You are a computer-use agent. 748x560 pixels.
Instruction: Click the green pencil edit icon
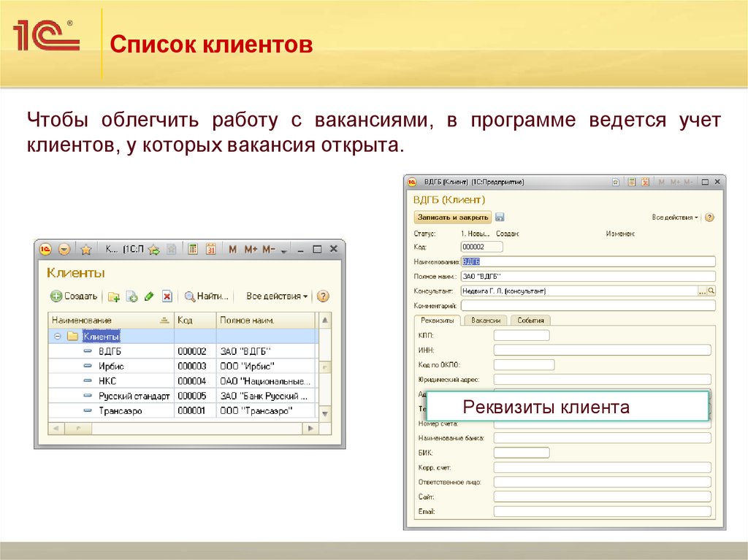pos(149,296)
